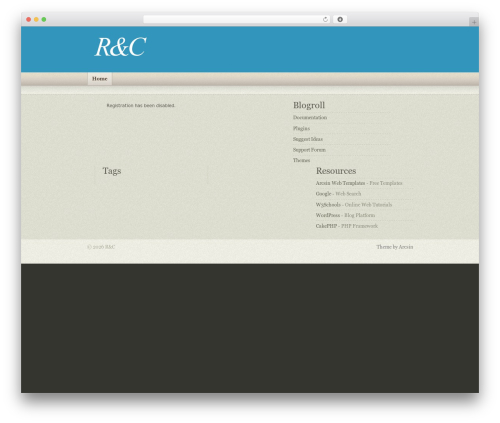Click the © 2026 R&C footer text
This screenshot has width=500, height=423.
coord(101,247)
